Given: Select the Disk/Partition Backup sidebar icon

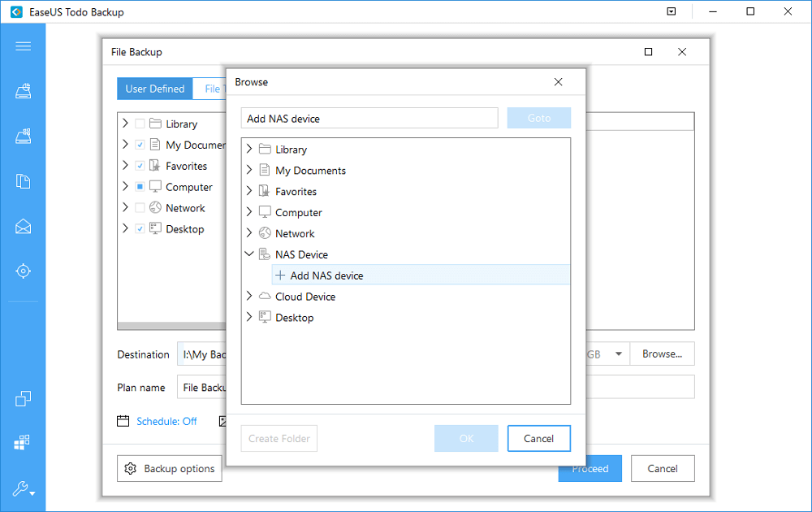Looking at the screenshot, I should point(23,91).
